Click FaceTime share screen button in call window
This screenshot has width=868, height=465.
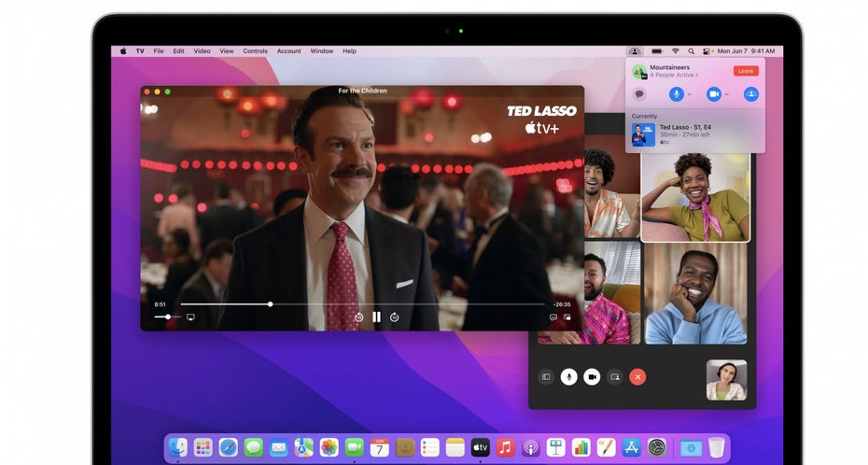(x=614, y=376)
